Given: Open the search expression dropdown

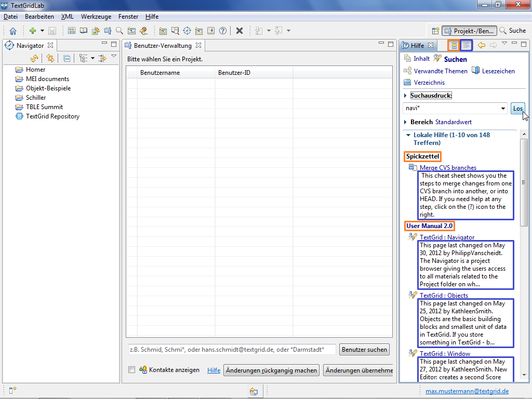Looking at the screenshot, I should [x=503, y=109].
